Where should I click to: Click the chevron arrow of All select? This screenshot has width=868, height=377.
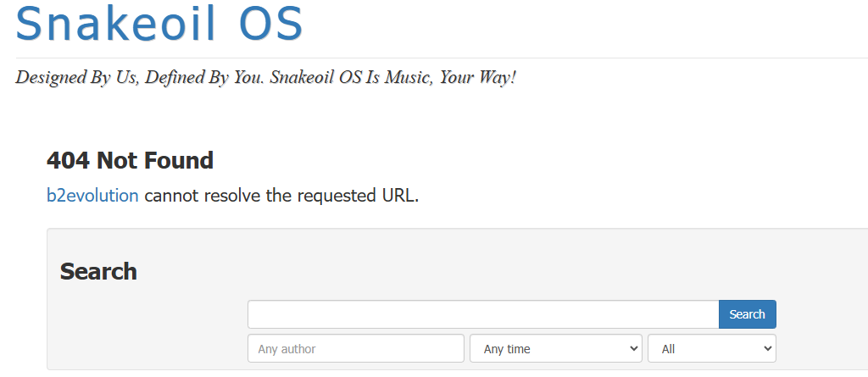(767, 349)
